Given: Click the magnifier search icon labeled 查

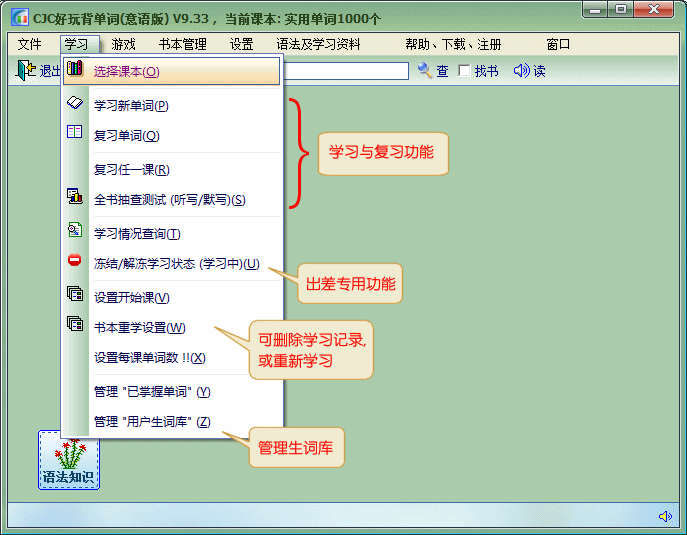Looking at the screenshot, I should click(425, 71).
